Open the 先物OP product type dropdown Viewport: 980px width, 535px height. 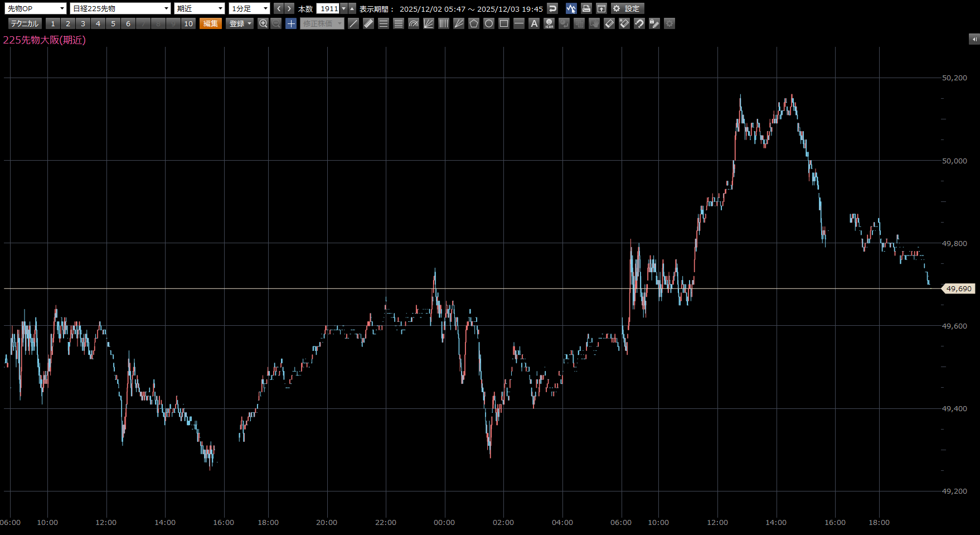coord(36,8)
